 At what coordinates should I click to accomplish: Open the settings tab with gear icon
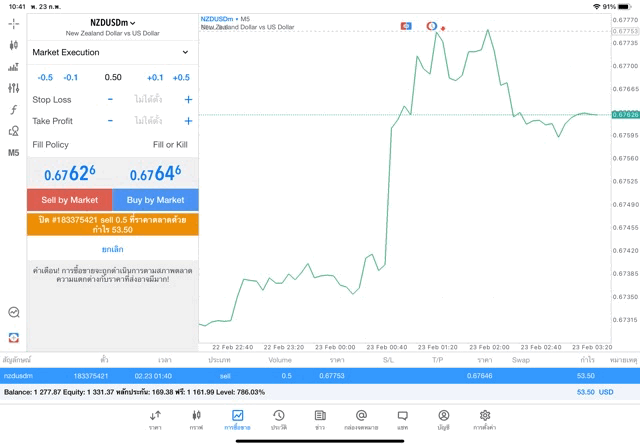485,420
